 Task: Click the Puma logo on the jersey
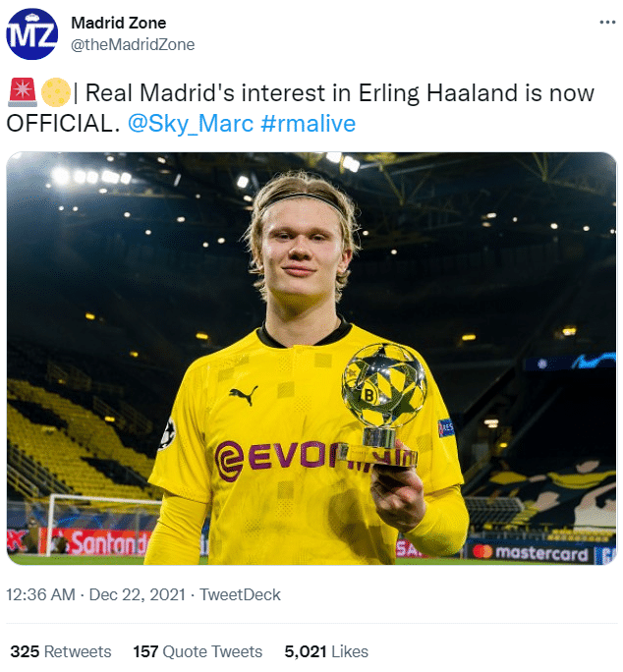242,395
